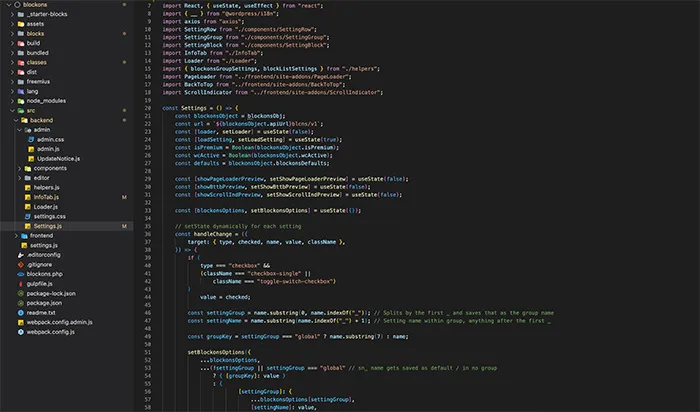Screen dimensions: 700x412
Task: Click the assets folder icon
Action: (21, 24)
